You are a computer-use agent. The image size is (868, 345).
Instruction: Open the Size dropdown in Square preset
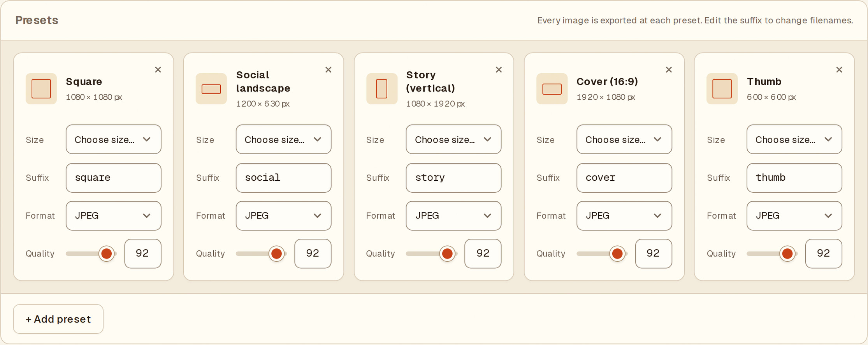(x=113, y=139)
